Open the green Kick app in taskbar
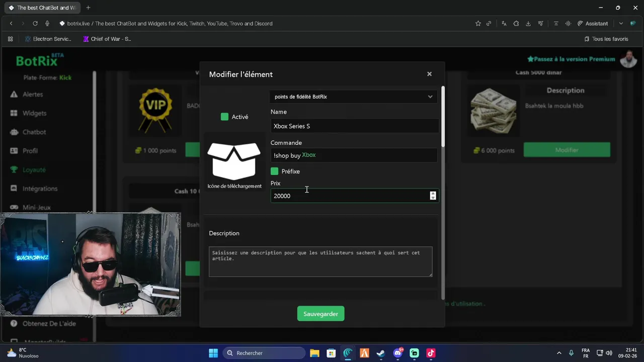This screenshot has height=362, width=644. (x=414, y=353)
